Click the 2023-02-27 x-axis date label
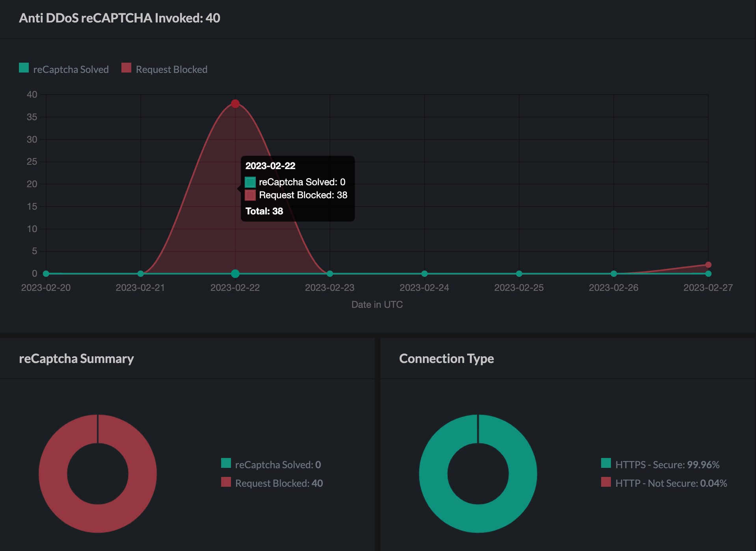Image resolution: width=756 pixels, height=551 pixels. 708,288
